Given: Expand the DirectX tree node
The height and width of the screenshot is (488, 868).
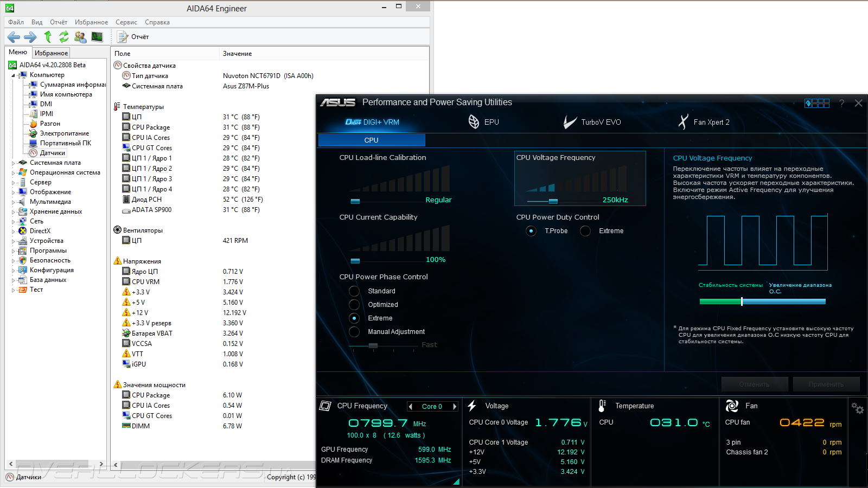Looking at the screenshot, I should [13, 231].
